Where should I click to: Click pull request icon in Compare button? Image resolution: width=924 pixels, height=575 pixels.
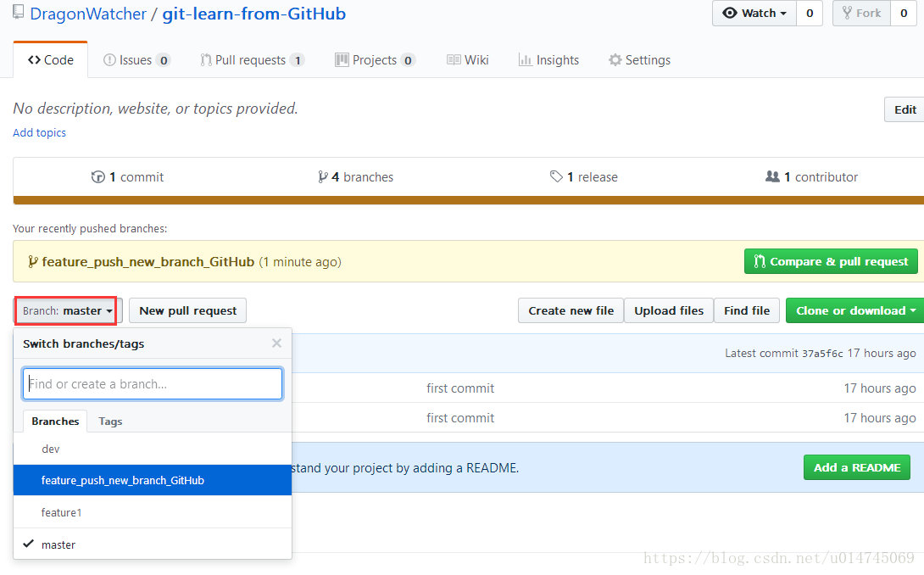tap(760, 261)
